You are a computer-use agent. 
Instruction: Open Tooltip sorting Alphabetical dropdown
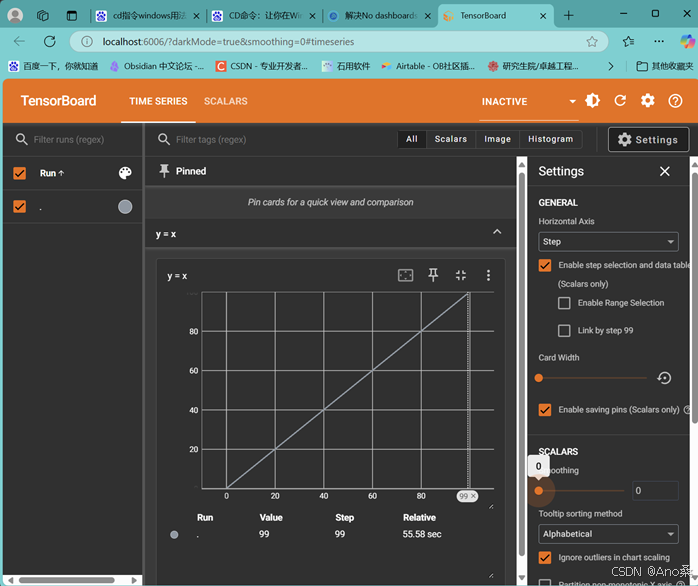click(x=608, y=534)
